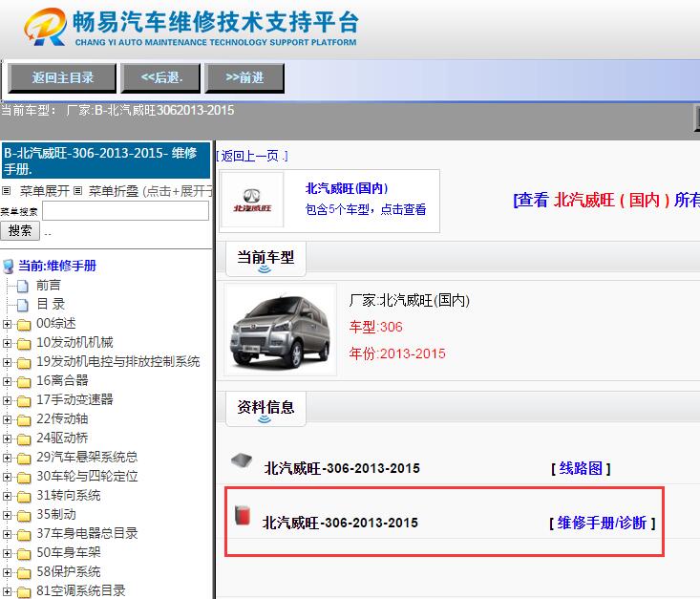Click the 畅易 platform logo icon
This screenshot has height=599, width=700.
[x=45, y=27]
